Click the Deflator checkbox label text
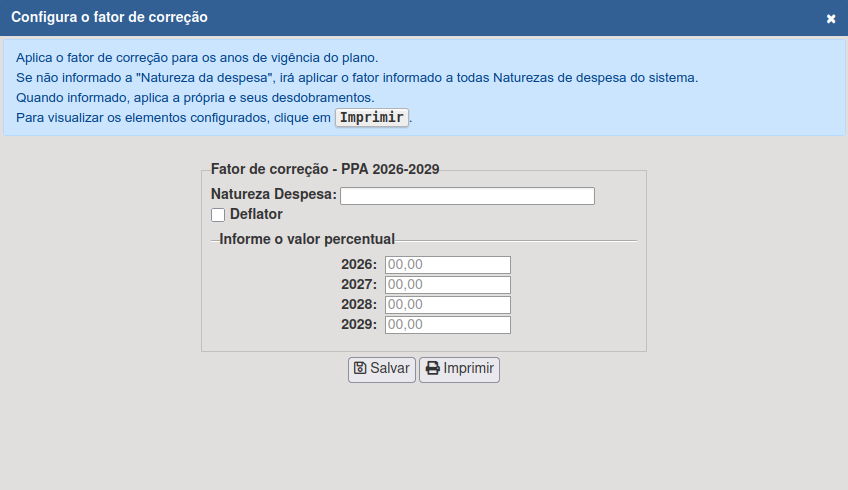The height and width of the screenshot is (490, 848). coord(256,214)
